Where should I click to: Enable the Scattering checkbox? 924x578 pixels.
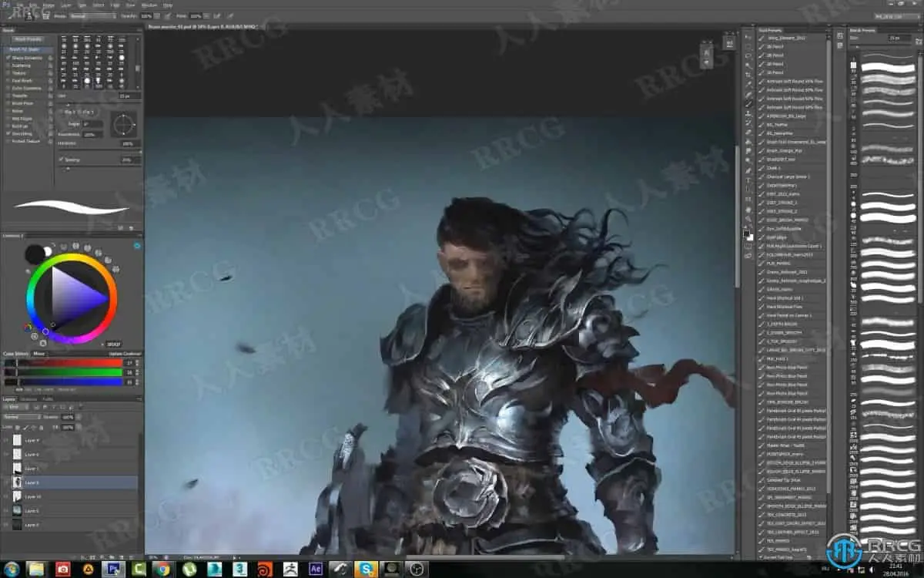(8, 66)
